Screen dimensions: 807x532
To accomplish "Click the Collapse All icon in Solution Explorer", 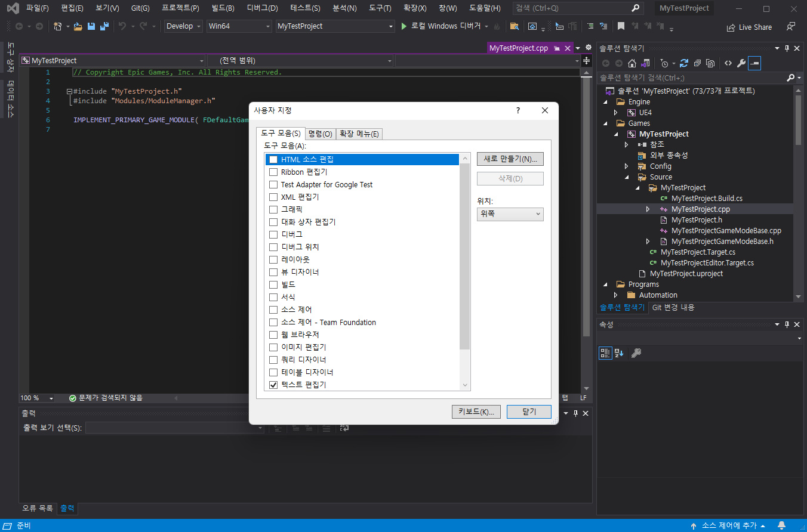I will tap(697, 63).
